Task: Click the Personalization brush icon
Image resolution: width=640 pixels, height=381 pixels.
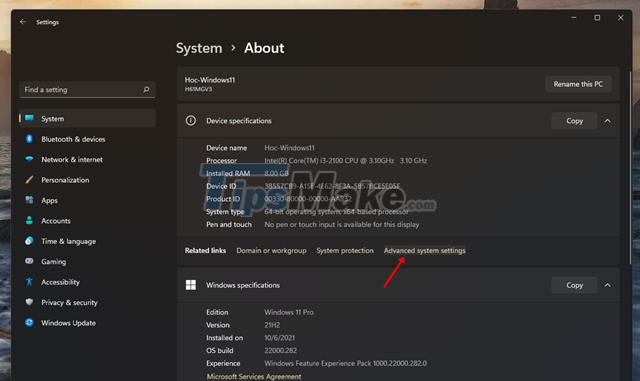Action: [x=29, y=180]
